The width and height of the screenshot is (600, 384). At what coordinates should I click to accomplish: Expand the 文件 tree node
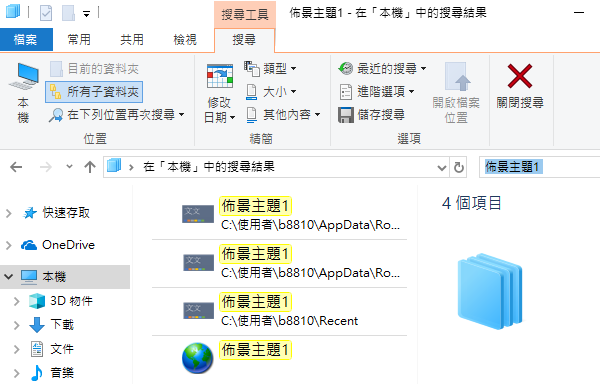16,349
